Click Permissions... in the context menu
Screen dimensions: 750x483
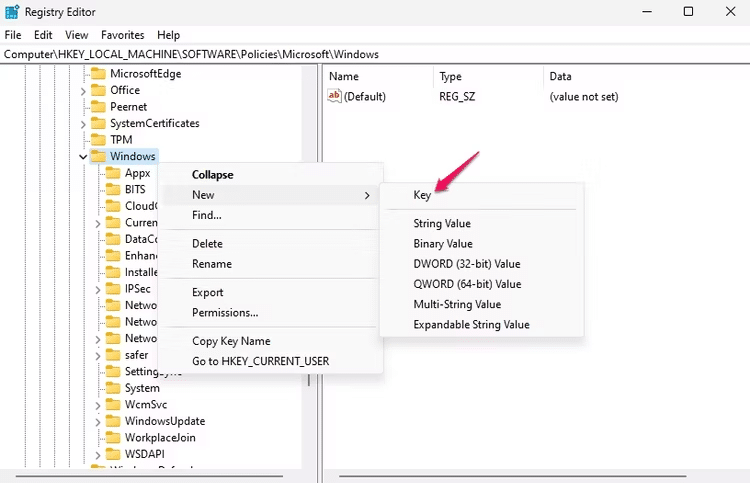[x=225, y=313]
